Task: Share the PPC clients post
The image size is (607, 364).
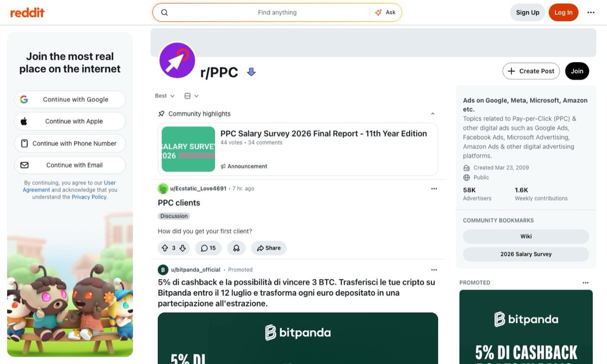Action: [x=269, y=248]
